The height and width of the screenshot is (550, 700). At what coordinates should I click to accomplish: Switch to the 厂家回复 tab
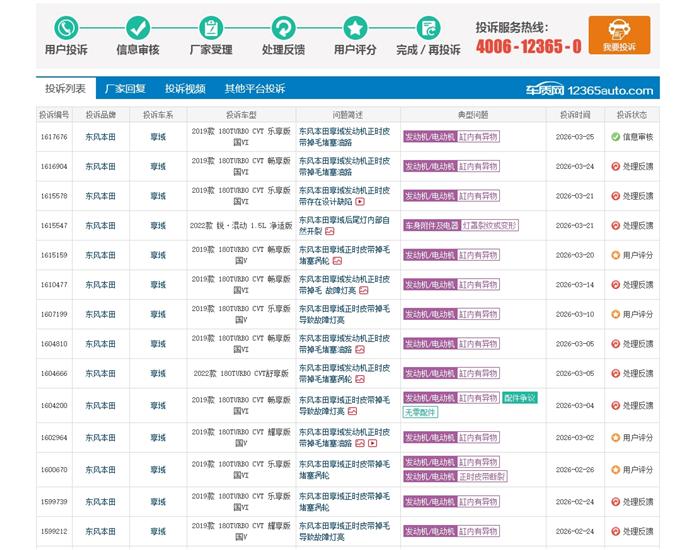(x=125, y=88)
